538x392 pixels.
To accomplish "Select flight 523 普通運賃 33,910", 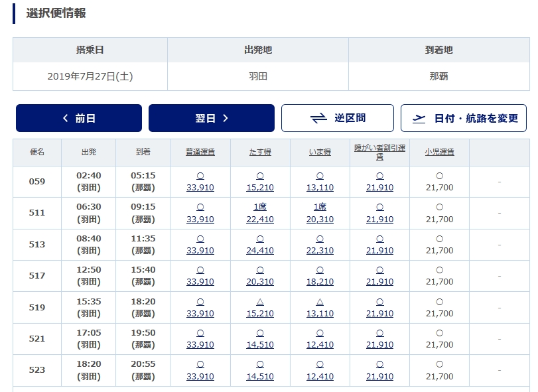I will 200,370.
